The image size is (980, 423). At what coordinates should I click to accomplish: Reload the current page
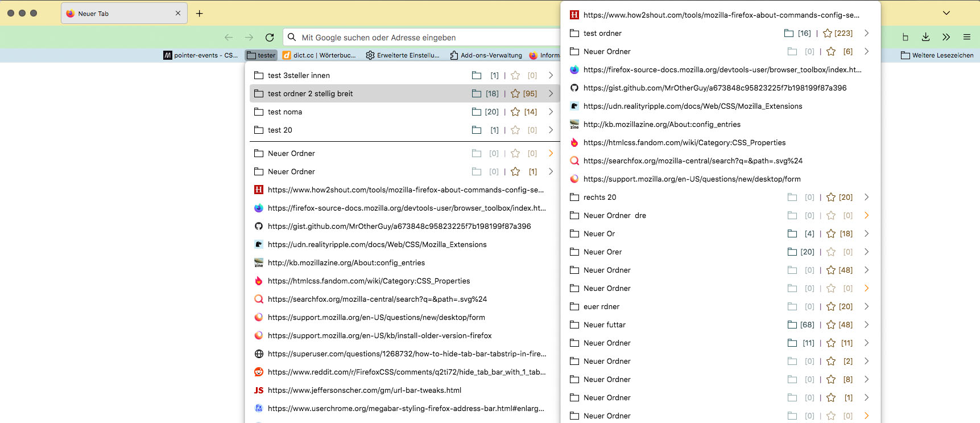[x=270, y=38]
